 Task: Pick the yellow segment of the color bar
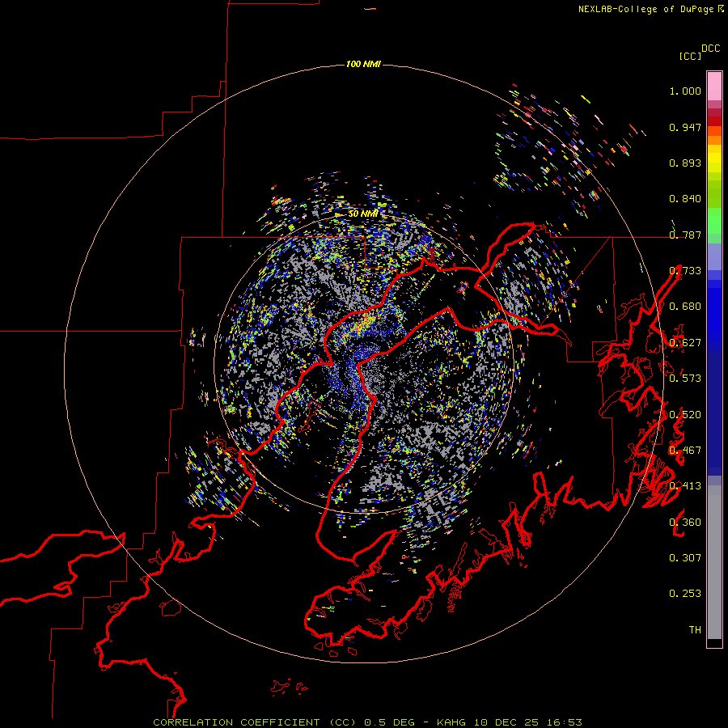pyautogui.click(x=714, y=159)
